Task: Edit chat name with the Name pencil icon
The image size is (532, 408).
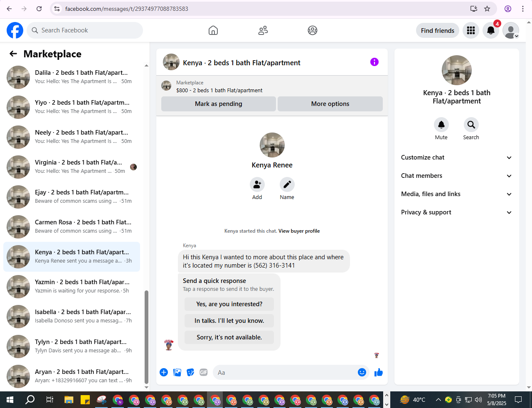Action: 287,184
